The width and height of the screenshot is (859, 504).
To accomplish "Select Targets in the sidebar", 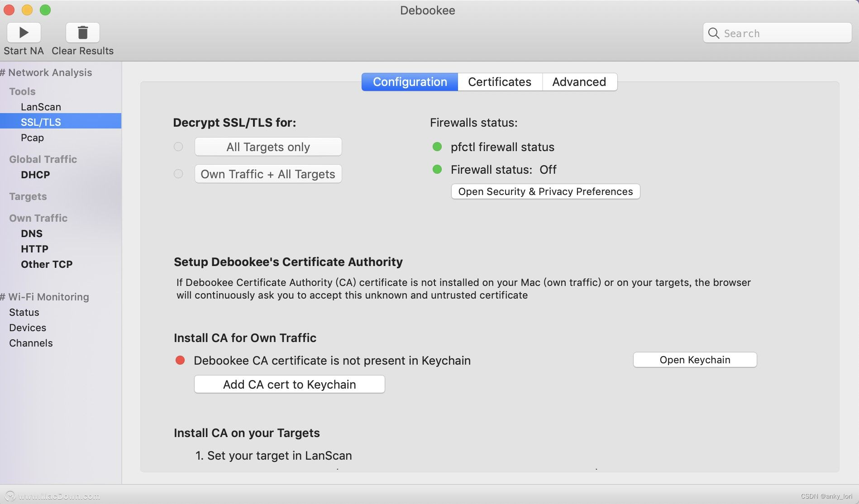I will [28, 196].
